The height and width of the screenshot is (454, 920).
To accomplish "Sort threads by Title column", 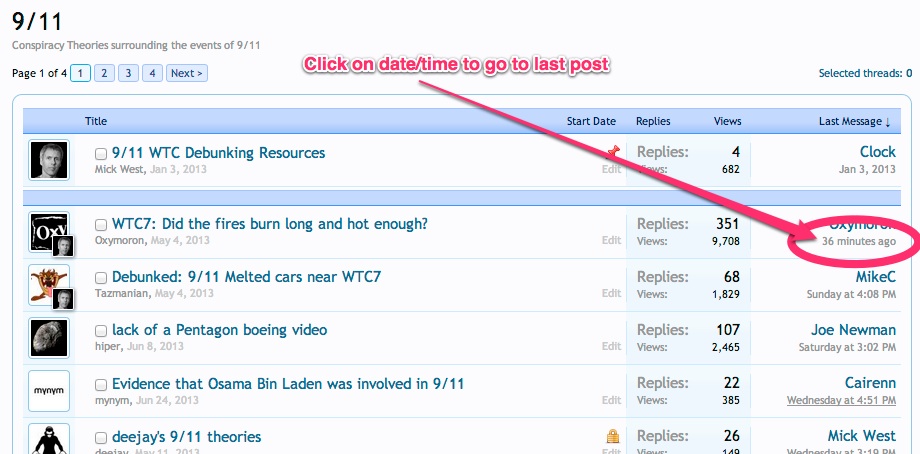I will click(96, 121).
